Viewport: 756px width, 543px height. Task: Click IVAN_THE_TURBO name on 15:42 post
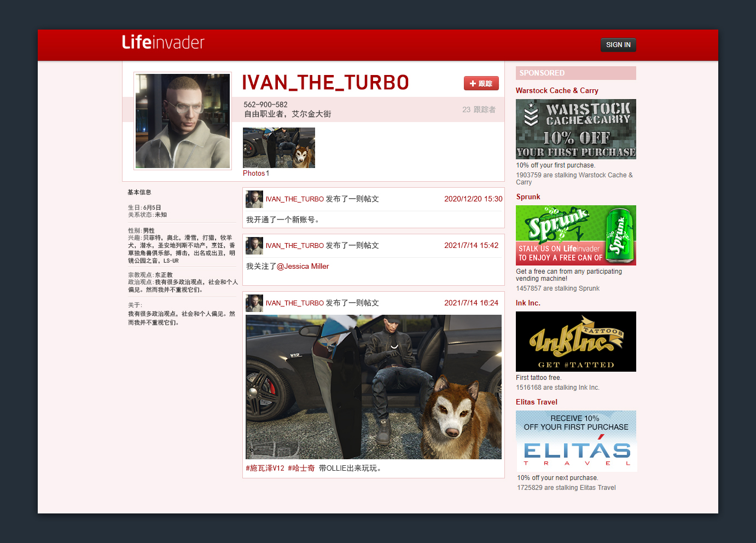295,246
